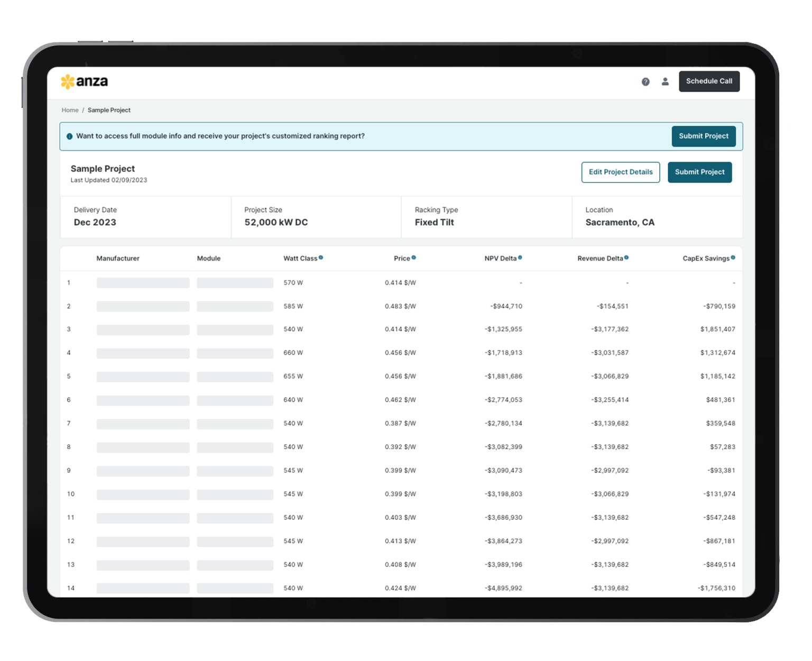
Task: Click Revenue Delta info icon
Action: [x=626, y=258]
